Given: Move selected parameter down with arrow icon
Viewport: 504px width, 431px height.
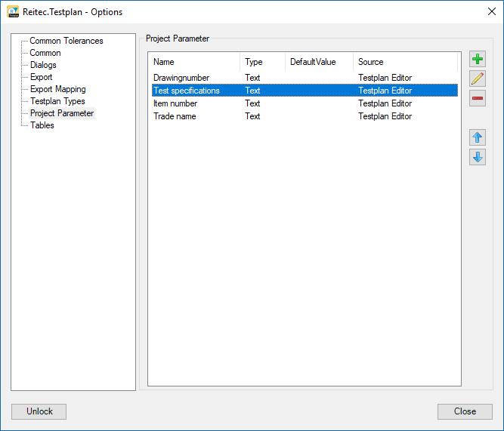Looking at the screenshot, I should coord(477,157).
